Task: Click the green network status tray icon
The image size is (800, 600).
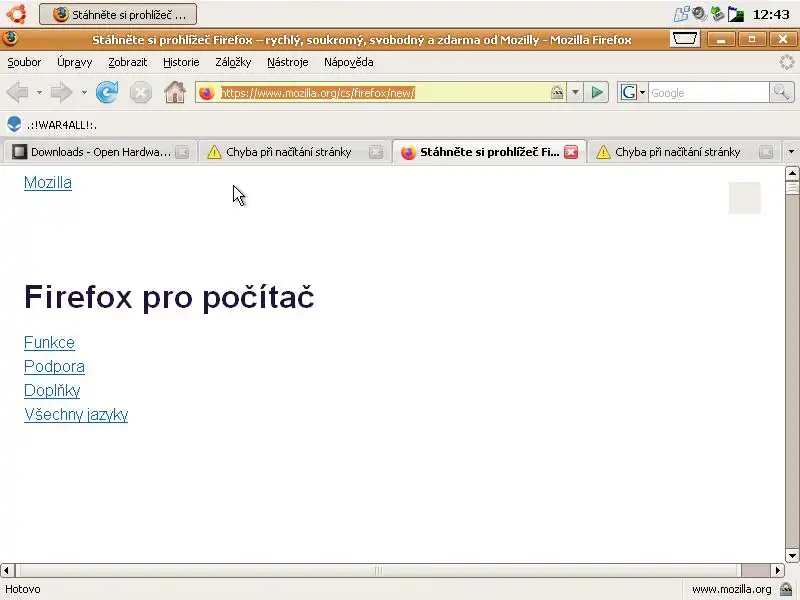Action: click(x=717, y=14)
